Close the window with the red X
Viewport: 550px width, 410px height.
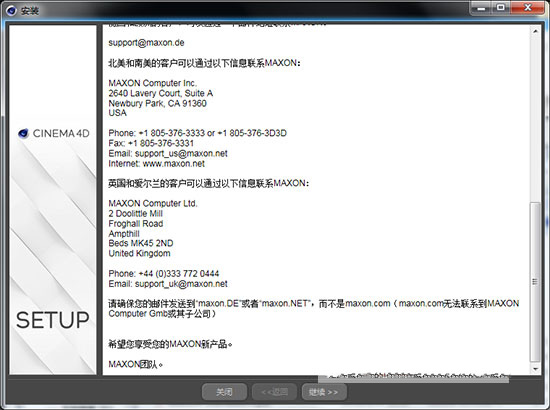pos(528,7)
